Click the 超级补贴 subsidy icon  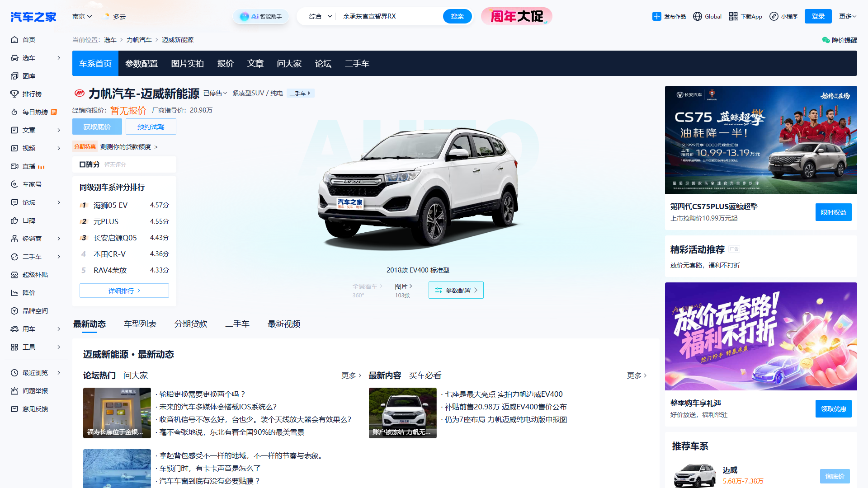14,275
